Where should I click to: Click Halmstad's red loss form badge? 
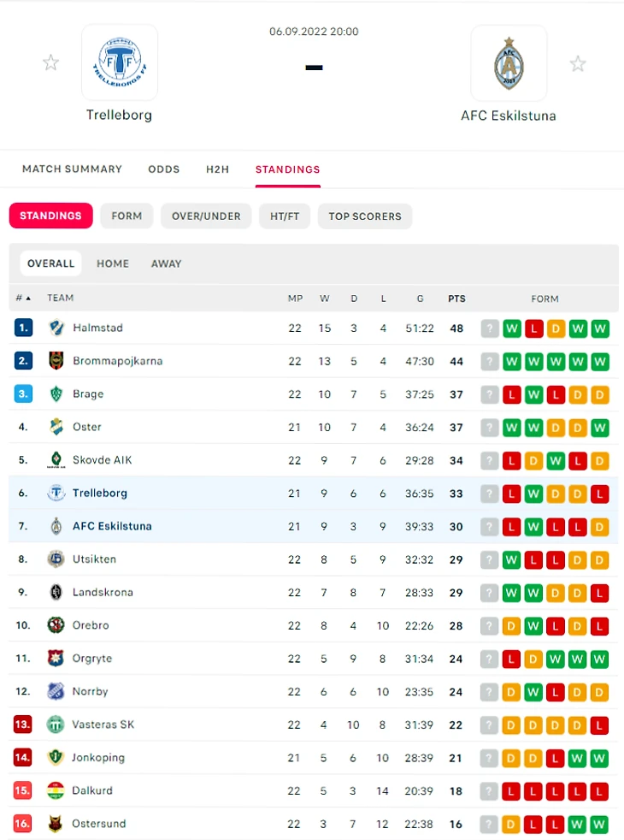534,328
